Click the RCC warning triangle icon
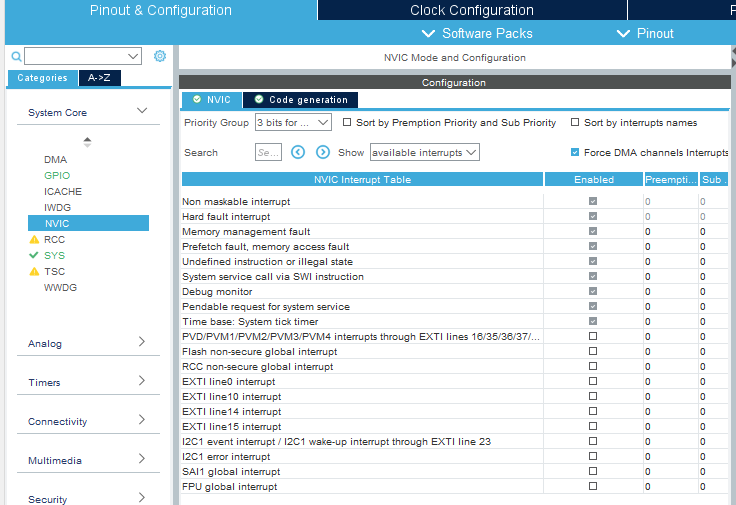The image size is (736, 505). 34,240
